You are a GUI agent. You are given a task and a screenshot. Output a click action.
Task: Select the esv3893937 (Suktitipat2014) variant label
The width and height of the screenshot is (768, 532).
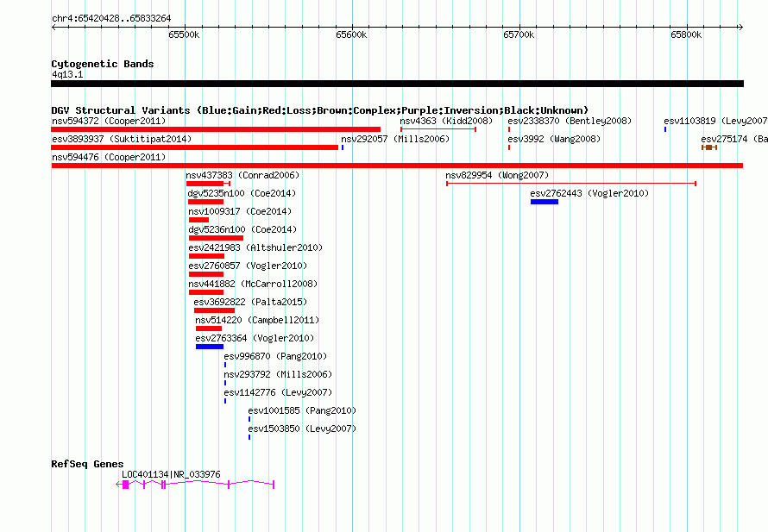(x=122, y=139)
